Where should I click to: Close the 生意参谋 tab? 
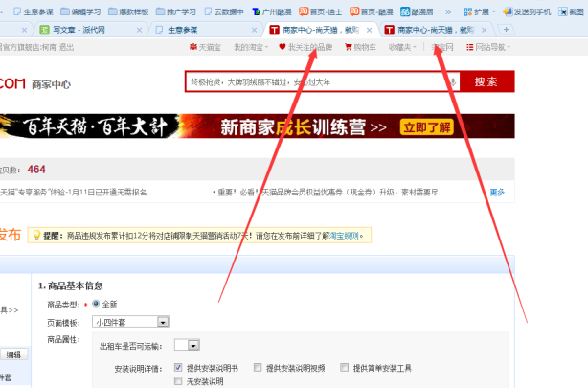254,30
